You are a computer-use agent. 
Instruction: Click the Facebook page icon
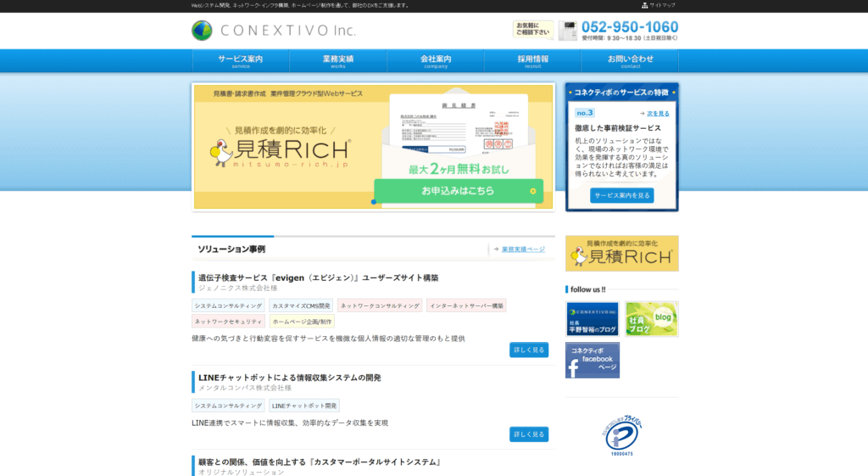tap(593, 361)
